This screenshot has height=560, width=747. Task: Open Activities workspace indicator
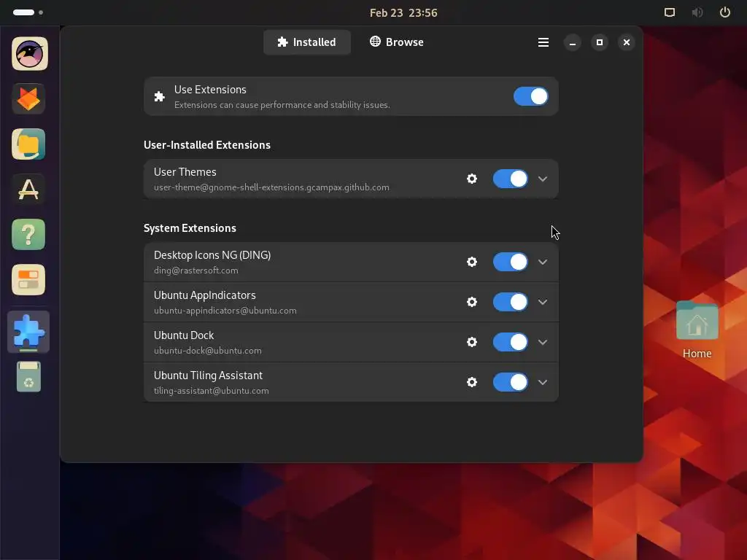28,12
